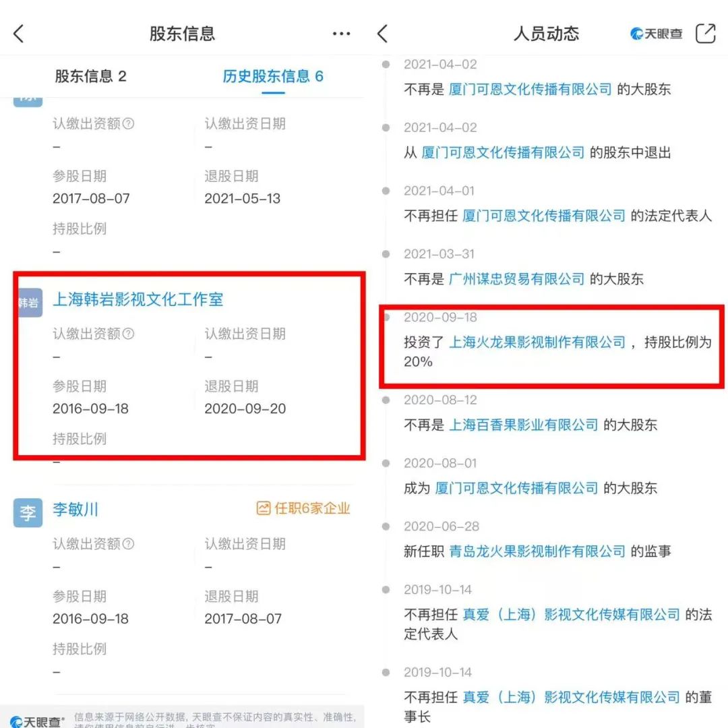Image resolution: width=728 pixels, height=728 pixels.
Task: Open 广州谋忠贸易有限公司 link
Action: (x=516, y=279)
